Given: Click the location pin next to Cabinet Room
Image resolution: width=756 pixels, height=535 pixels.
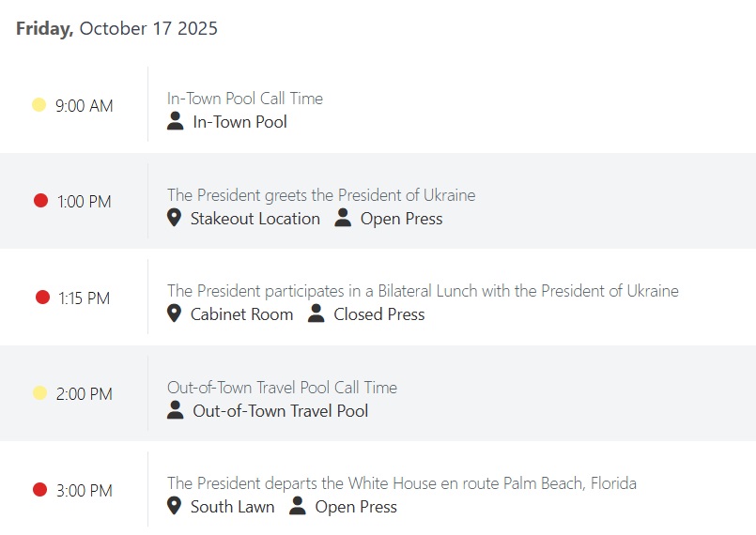Looking at the screenshot, I should click(174, 314).
